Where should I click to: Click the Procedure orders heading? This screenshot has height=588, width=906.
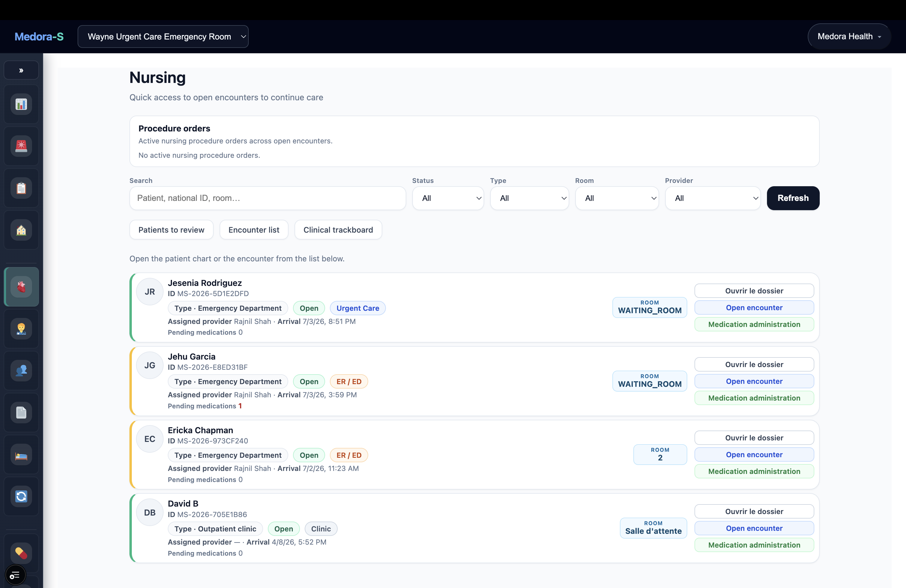(x=174, y=128)
